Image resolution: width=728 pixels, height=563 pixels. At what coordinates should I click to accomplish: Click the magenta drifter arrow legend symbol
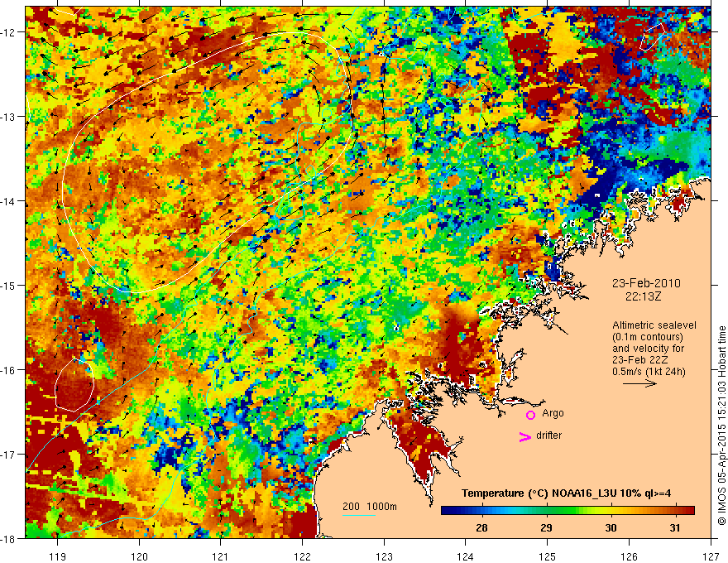click(525, 437)
